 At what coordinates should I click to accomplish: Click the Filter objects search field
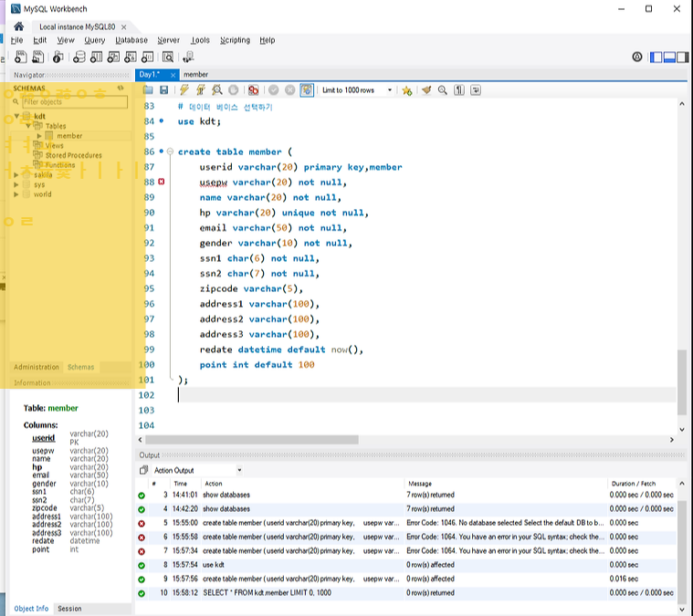73,102
